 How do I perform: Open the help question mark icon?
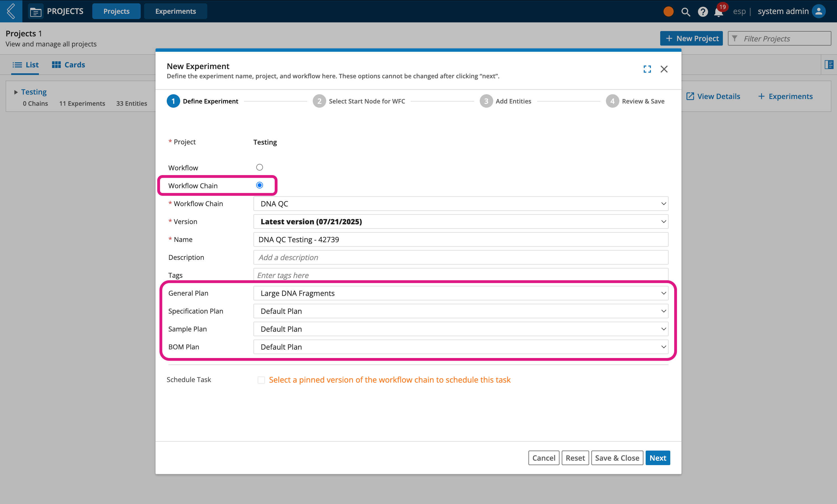pos(702,11)
